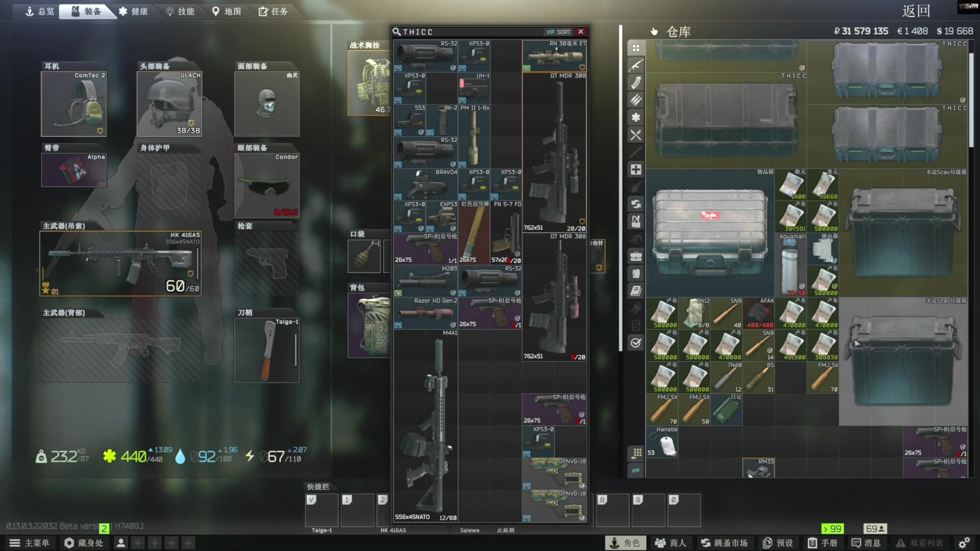Image resolution: width=980 pixels, height=551 pixels.
Task: Open 任务 tasks tab
Action: (273, 11)
